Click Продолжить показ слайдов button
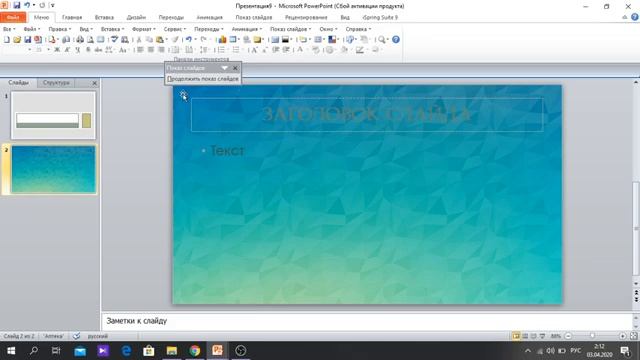This screenshot has width=640, height=360. click(x=203, y=79)
